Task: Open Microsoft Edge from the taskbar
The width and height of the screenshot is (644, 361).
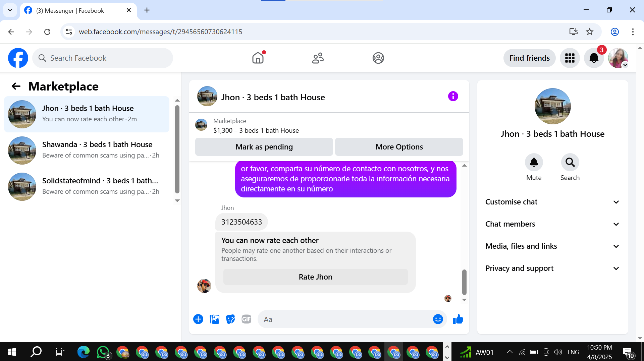Action: click(84, 352)
